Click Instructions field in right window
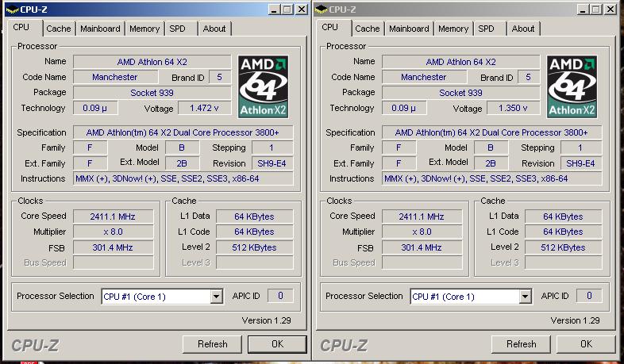The width and height of the screenshot is (624, 364). pyautogui.click(x=492, y=178)
